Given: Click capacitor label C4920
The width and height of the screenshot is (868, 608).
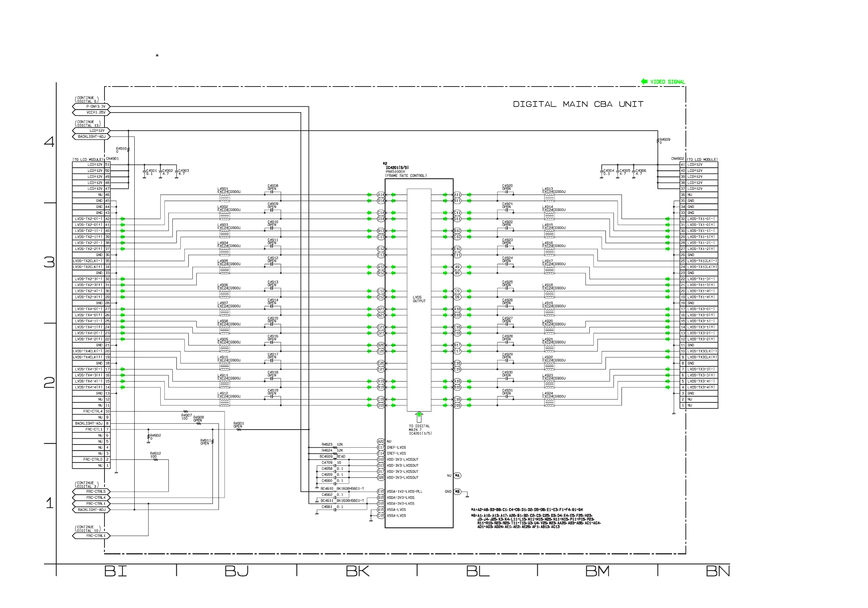Looking at the screenshot, I should pyautogui.click(x=507, y=186).
